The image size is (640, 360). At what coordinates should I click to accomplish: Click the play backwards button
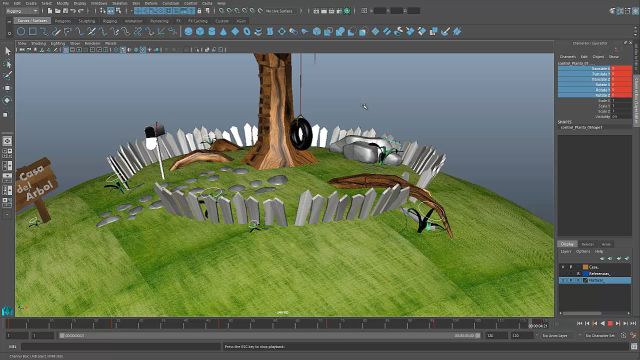click(x=602, y=323)
